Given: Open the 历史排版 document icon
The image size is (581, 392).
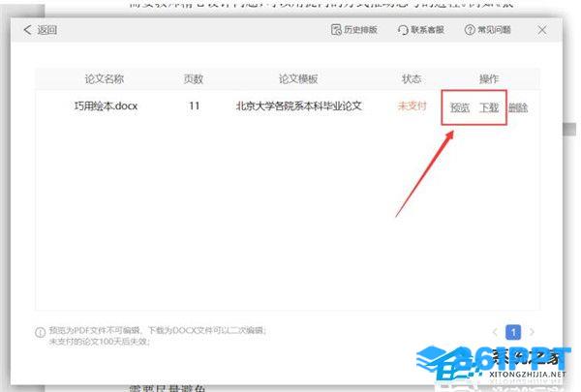Looking at the screenshot, I should click(336, 30).
